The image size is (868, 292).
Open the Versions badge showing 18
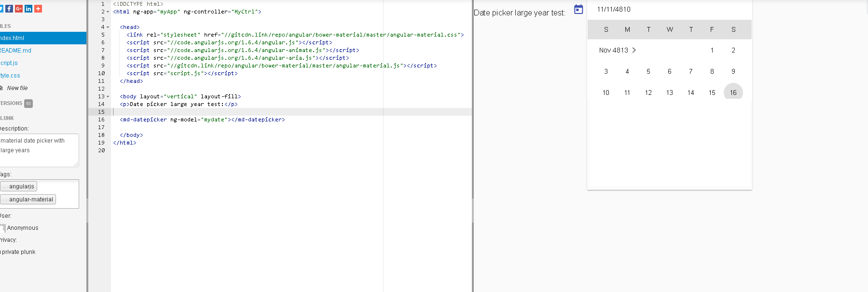(x=28, y=104)
